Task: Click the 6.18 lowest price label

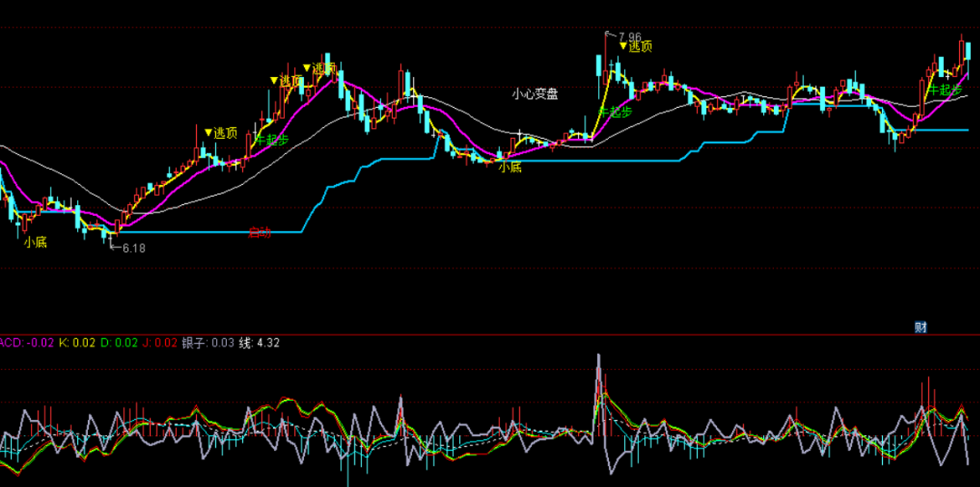Action: coord(133,248)
